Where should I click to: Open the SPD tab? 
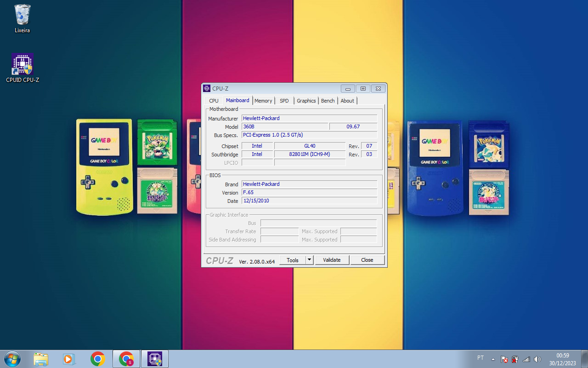[x=284, y=101]
